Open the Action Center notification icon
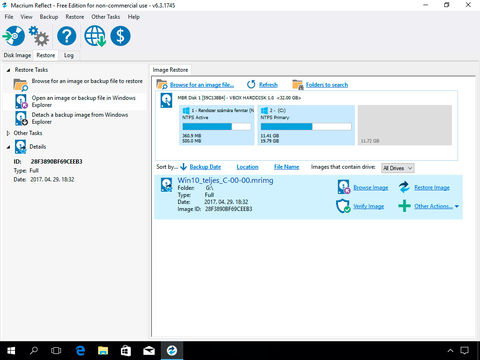The image size is (480, 360). 464,350
